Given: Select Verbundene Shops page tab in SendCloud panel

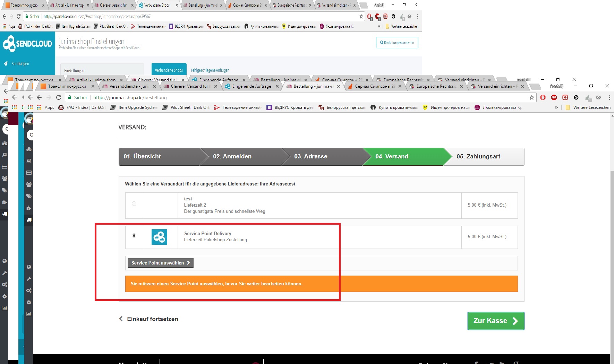Looking at the screenshot, I should [x=169, y=70].
